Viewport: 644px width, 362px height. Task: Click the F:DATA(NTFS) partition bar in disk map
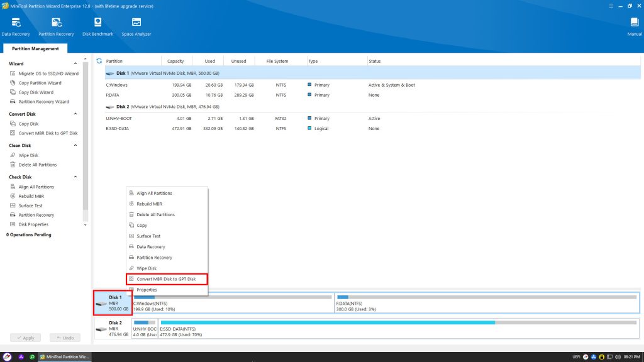tap(487, 303)
